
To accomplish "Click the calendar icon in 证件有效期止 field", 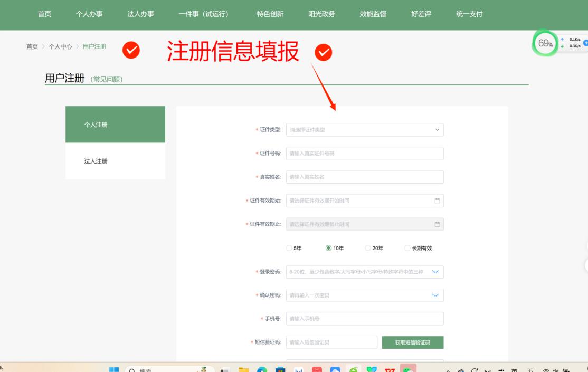I will click(437, 224).
